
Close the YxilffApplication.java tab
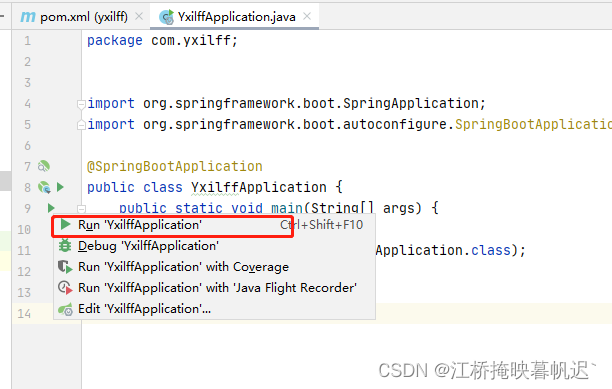307,16
